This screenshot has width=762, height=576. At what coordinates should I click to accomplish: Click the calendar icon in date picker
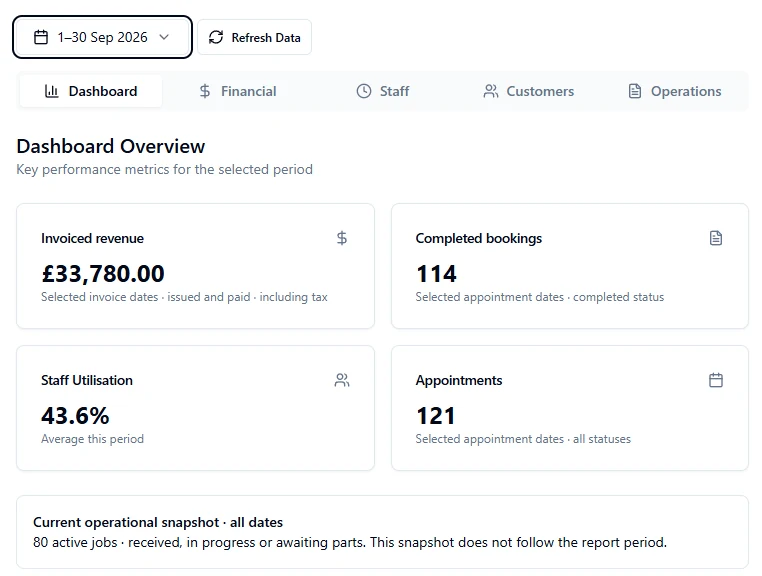pos(41,37)
